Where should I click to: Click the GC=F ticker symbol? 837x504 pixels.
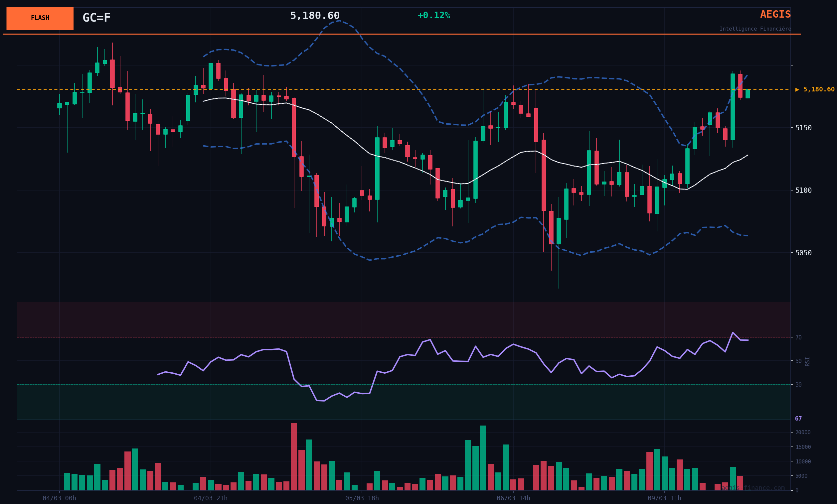pos(96,18)
